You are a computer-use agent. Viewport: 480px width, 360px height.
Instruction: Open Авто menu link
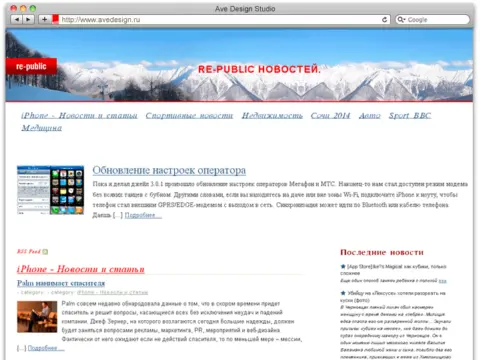tap(370, 115)
